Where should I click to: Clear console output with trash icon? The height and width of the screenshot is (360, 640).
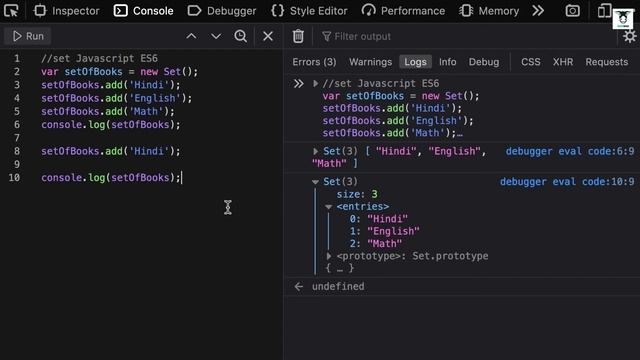click(x=298, y=36)
